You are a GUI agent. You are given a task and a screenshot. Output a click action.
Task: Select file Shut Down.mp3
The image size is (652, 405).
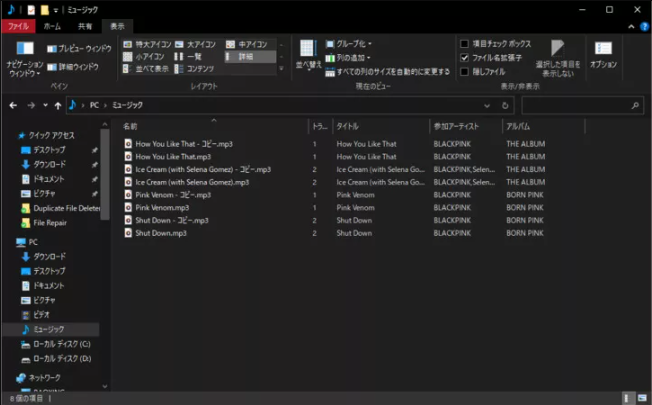coord(161,233)
